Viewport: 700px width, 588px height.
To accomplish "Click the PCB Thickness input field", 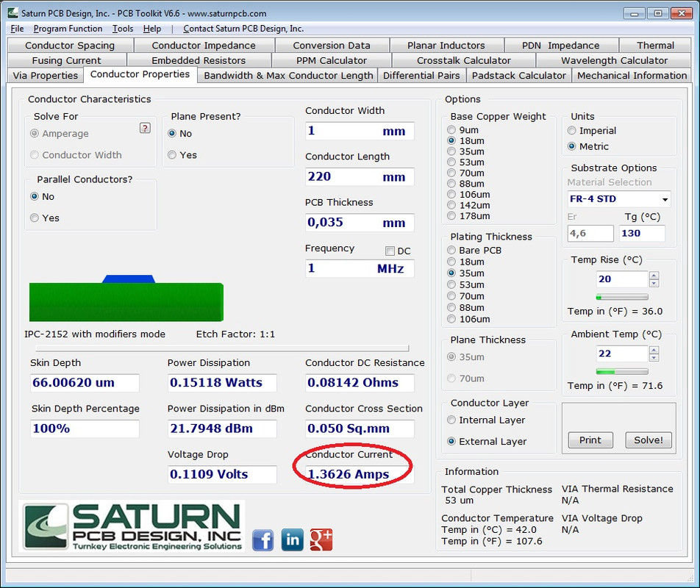I will coord(360,223).
